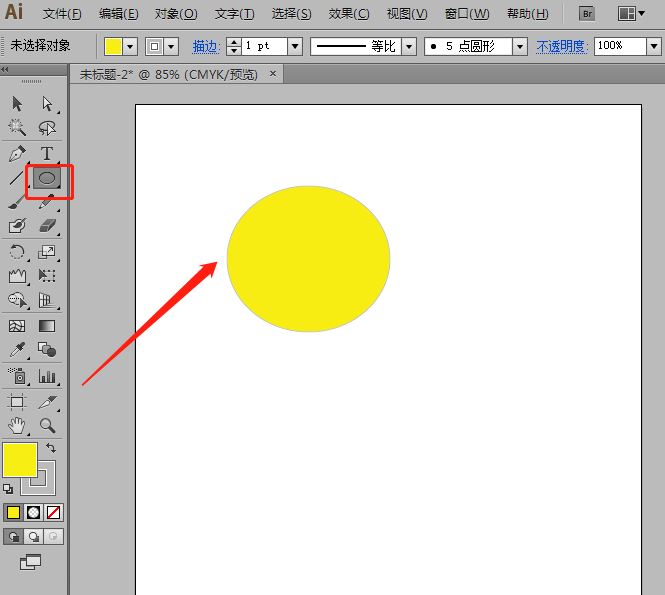The width and height of the screenshot is (665, 595).
Task: Swap fill and stroke colors arrow
Action: pyautogui.click(x=52, y=448)
